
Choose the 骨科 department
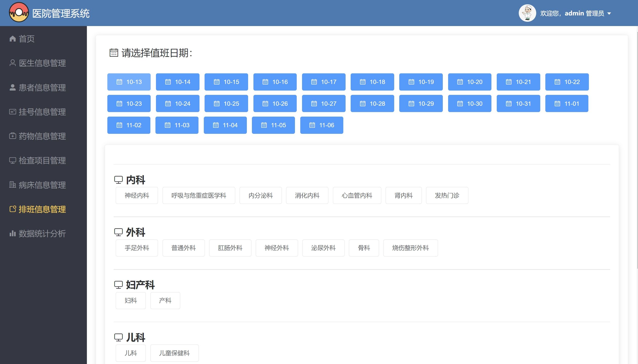pos(364,248)
